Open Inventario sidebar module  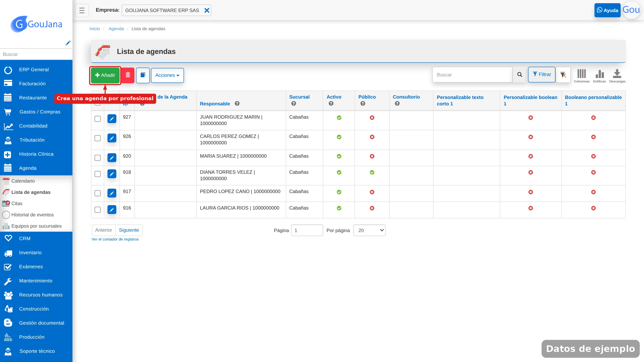coord(36,253)
